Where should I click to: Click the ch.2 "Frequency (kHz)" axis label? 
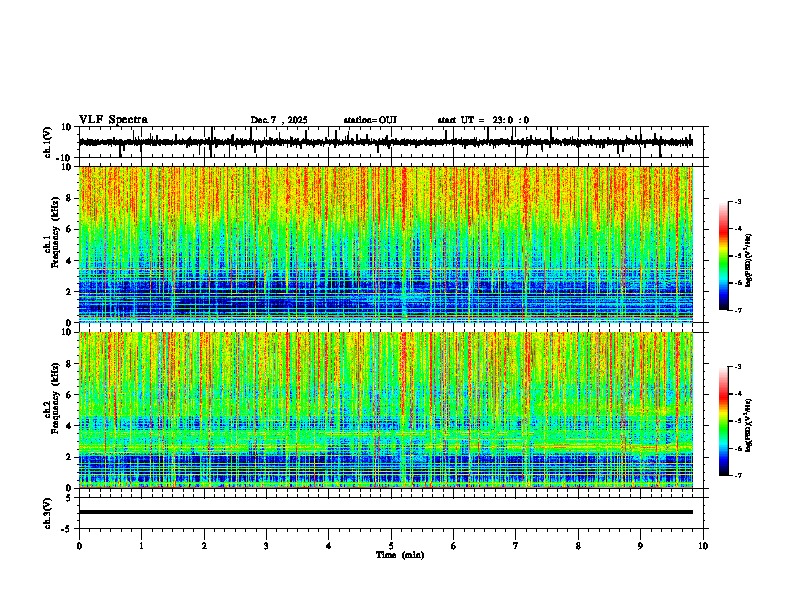55,397
